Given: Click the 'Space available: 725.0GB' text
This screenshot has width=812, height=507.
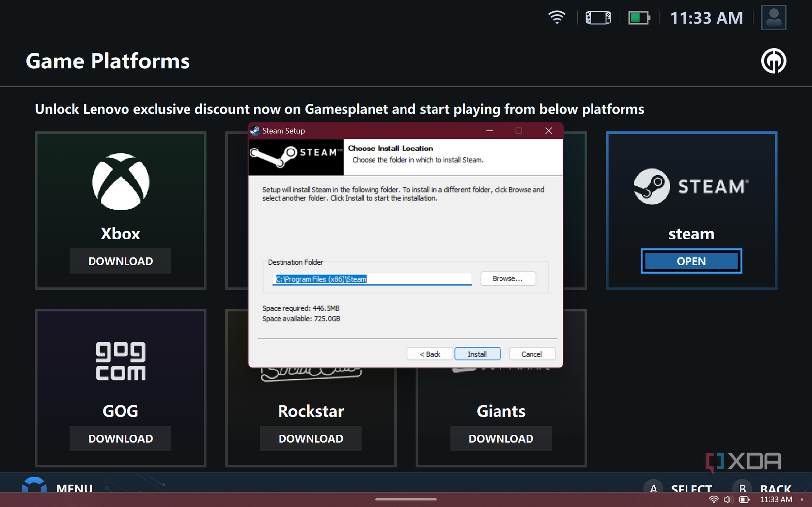Looking at the screenshot, I should click(x=301, y=319).
